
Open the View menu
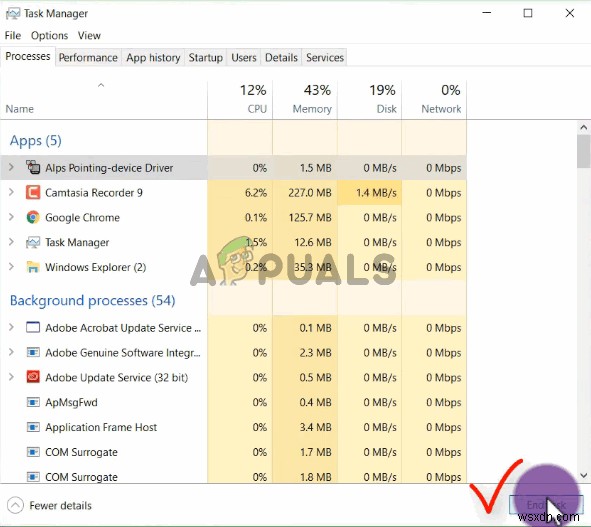tap(89, 35)
